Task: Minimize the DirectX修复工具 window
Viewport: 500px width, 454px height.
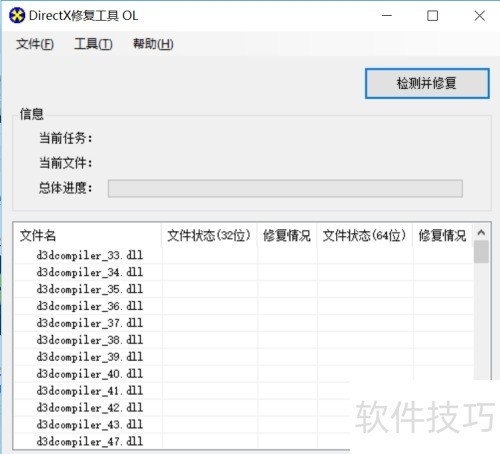Action: click(x=387, y=15)
